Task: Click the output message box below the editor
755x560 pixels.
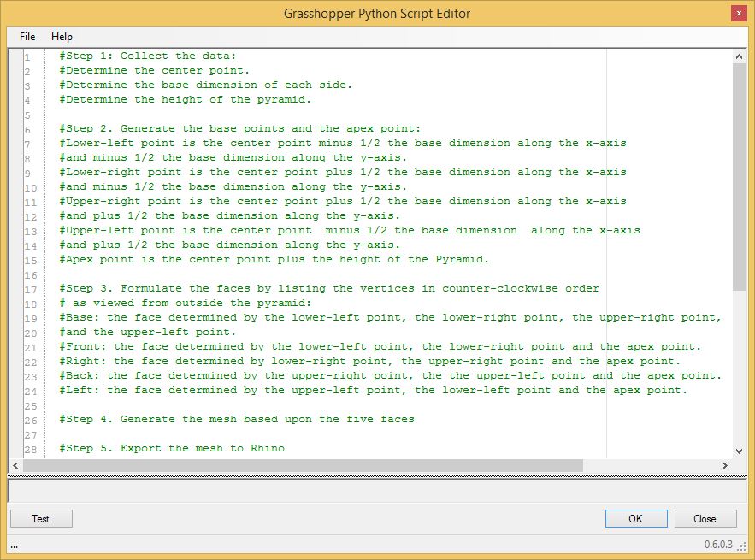Action: pyautogui.click(x=377, y=491)
